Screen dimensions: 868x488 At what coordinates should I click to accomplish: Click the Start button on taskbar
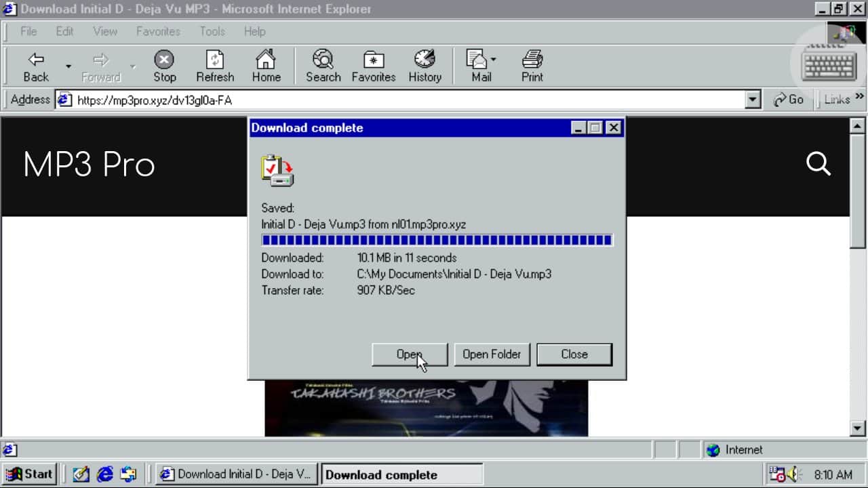point(30,474)
